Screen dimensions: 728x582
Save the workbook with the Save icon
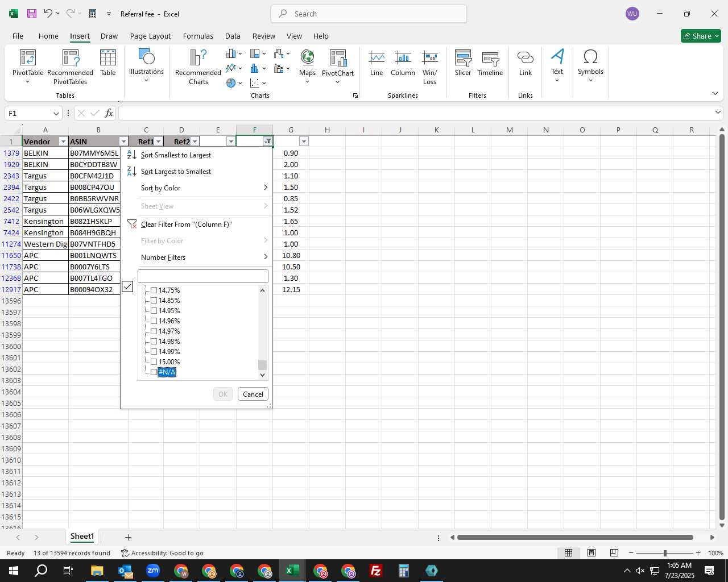[32, 14]
